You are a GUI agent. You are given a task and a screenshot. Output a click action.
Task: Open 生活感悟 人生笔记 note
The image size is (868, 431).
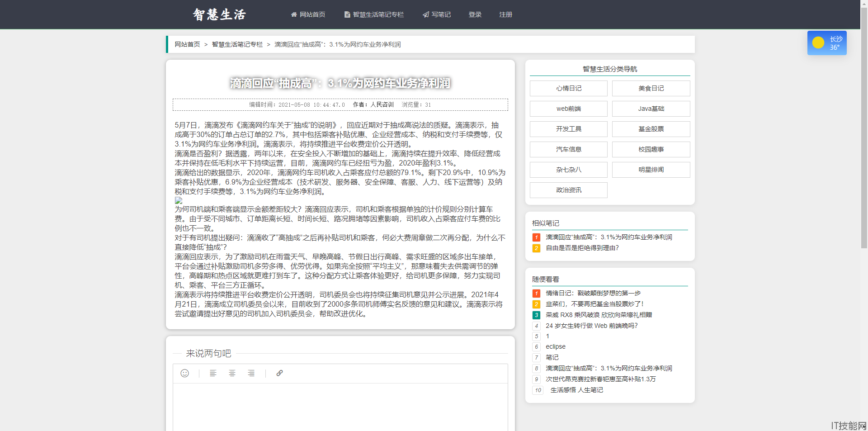pyautogui.click(x=577, y=390)
